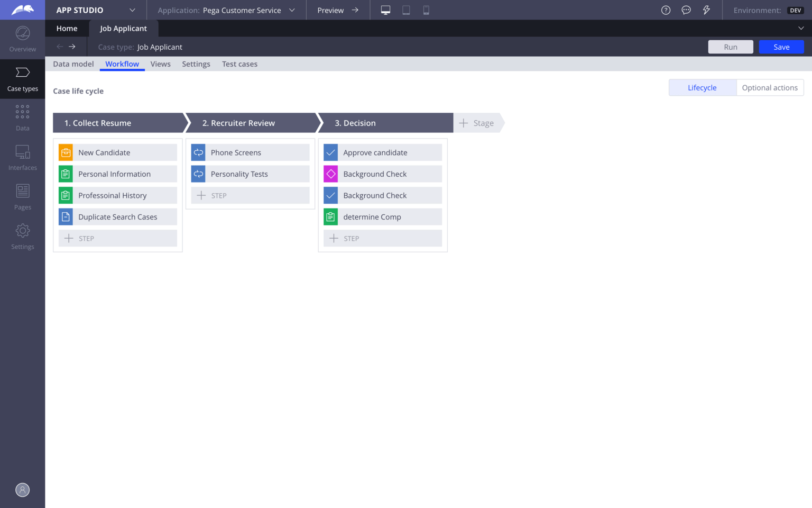Toggle mobile phone preview mode

[426, 10]
